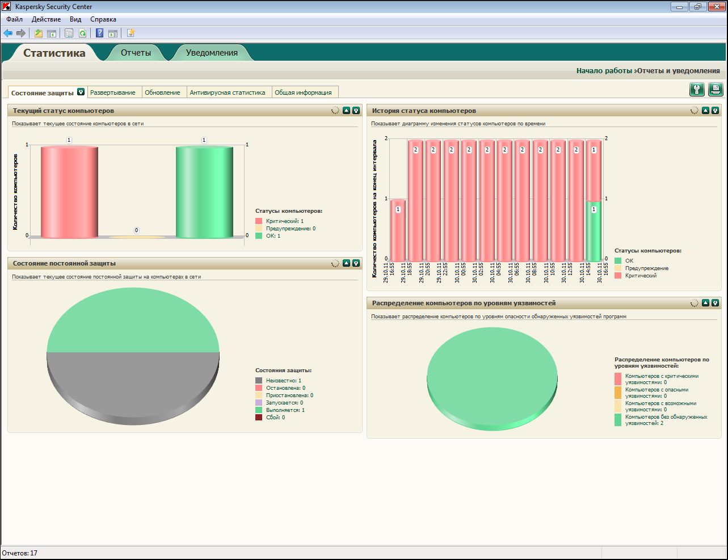Viewport: 728px width, 560px height.
Task: Click the blue Back arrow in toolbar
Action: pos(8,33)
